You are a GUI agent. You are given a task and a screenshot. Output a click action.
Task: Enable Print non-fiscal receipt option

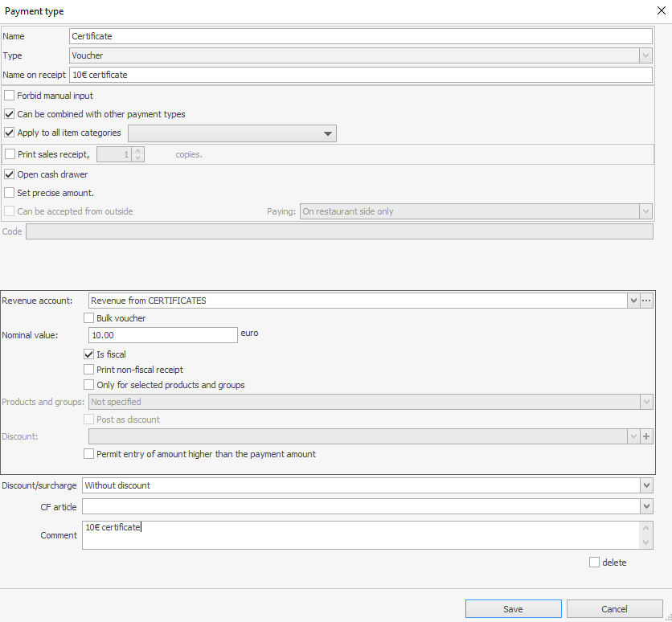tap(89, 370)
